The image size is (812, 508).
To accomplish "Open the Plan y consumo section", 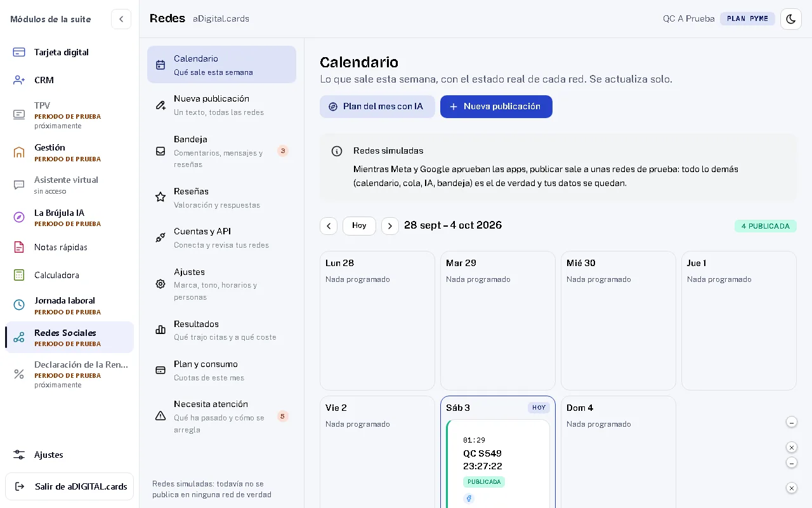I will [221, 370].
